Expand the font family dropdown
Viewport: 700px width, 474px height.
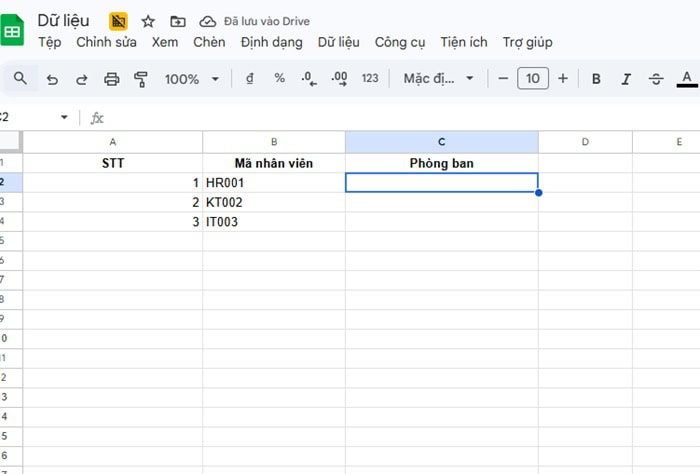tap(438, 79)
